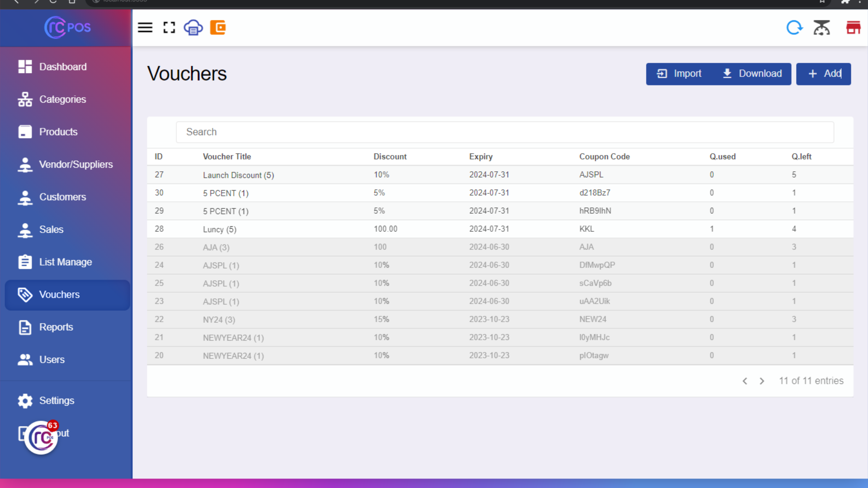
Task: Go to previous page arrow
Action: pyautogui.click(x=745, y=381)
